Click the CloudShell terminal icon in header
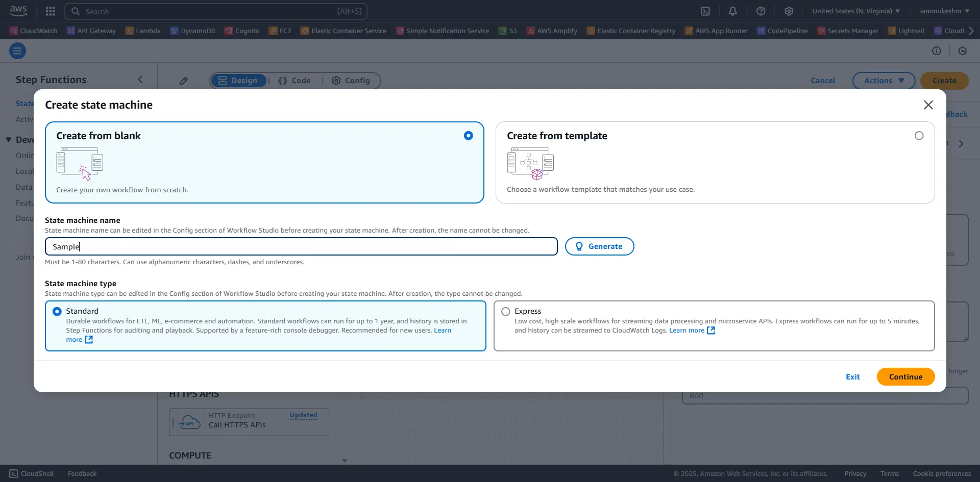The width and height of the screenshot is (980, 482). point(705,11)
